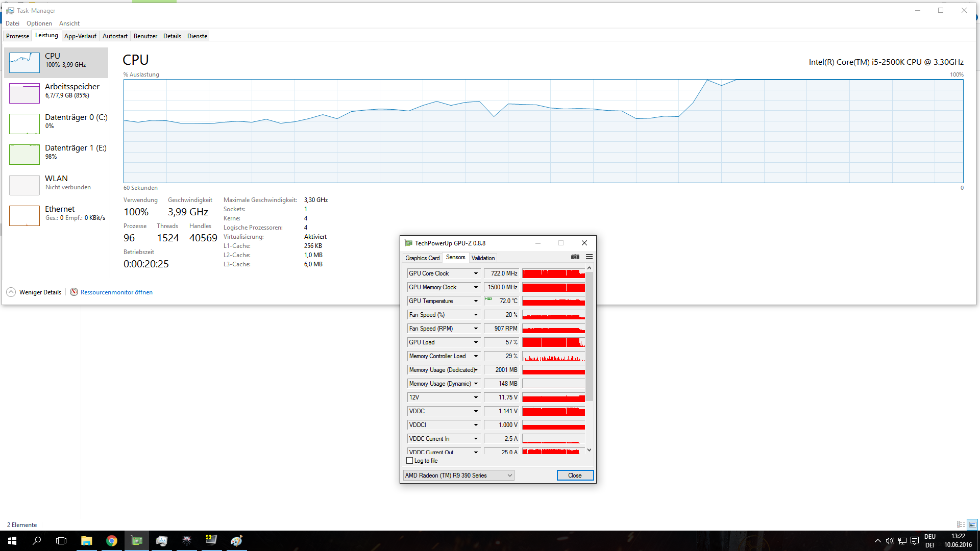980x551 pixels.
Task: Open the VDDC sensor dropdown
Action: [x=476, y=411]
